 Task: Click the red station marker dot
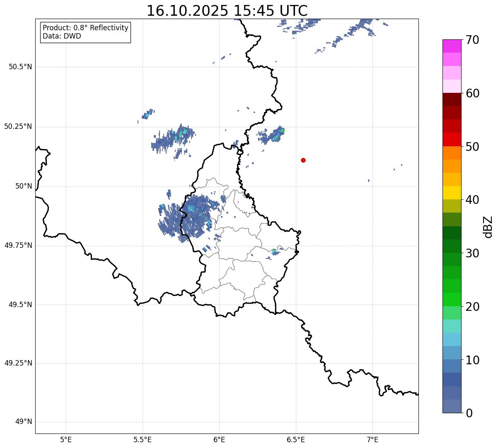[303, 160]
